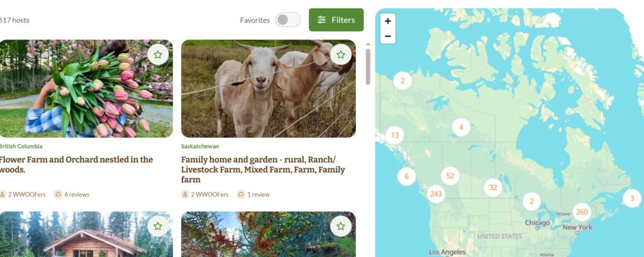Click the host list scrollbar
The width and height of the screenshot is (644, 257).
point(368,67)
